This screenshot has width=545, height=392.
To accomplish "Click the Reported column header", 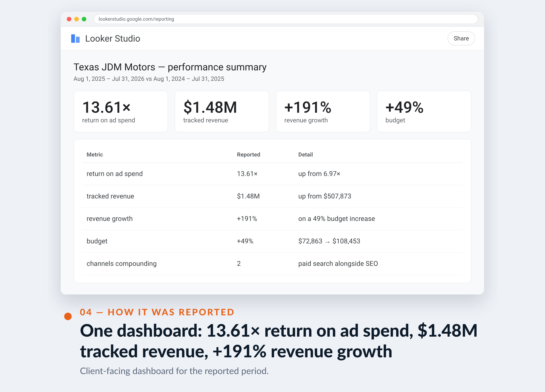I will (249, 155).
